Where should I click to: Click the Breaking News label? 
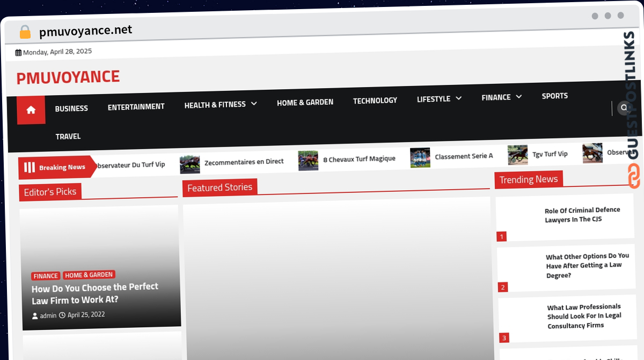pos(62,167)
